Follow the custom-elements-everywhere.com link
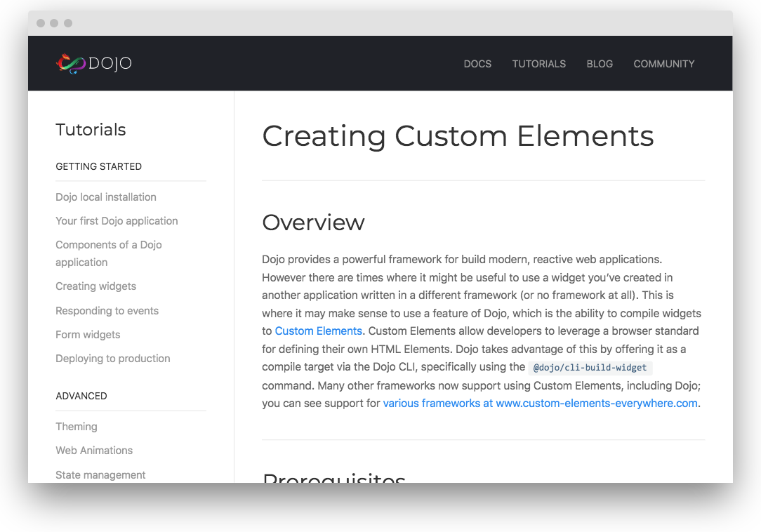This screenshot has height=532, width=761. tap(540, 404)
